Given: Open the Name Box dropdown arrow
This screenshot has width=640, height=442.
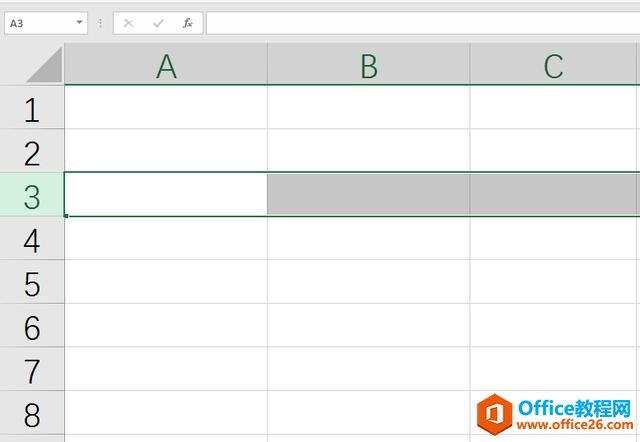Looking at the screenshot, I should [79, 22].
